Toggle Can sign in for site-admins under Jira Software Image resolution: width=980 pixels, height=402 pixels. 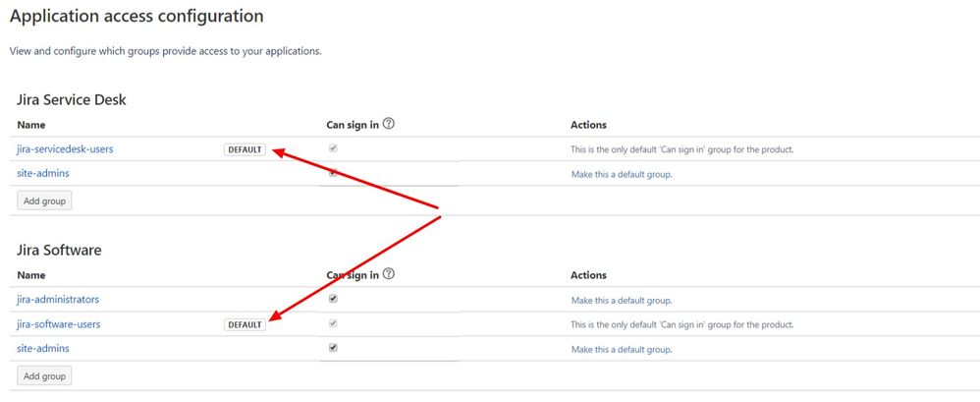click(x=333, y=348)
